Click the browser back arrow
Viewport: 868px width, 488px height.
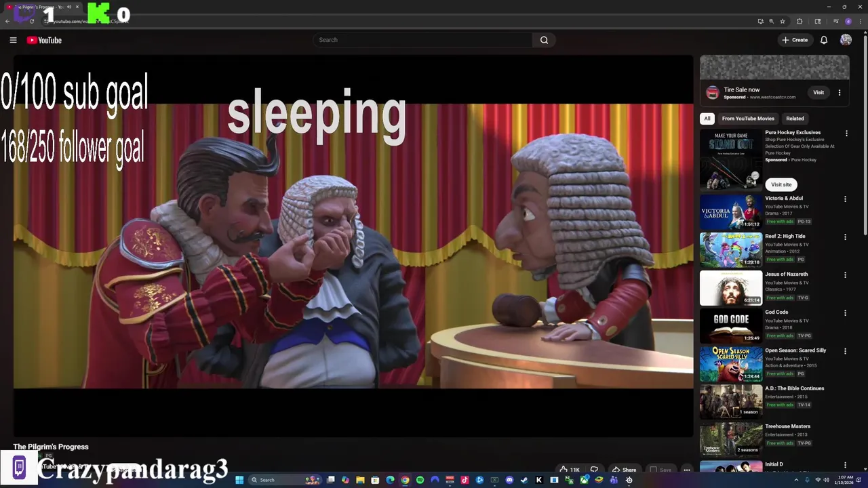coord(7,21)
